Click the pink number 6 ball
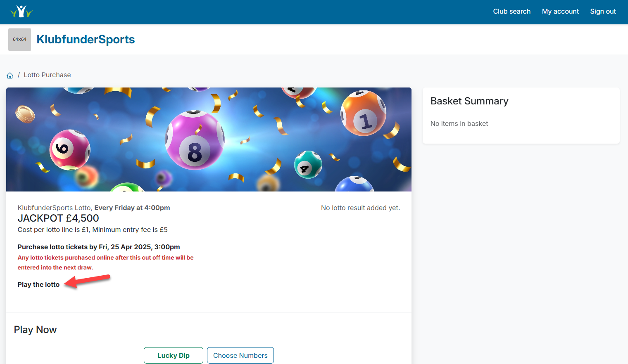 click(x=69, y=149)
